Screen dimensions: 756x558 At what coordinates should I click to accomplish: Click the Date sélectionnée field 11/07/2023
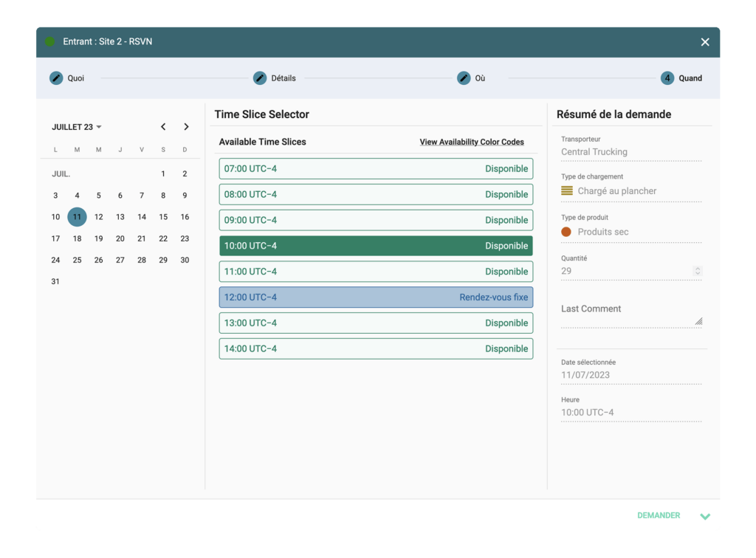631,375
